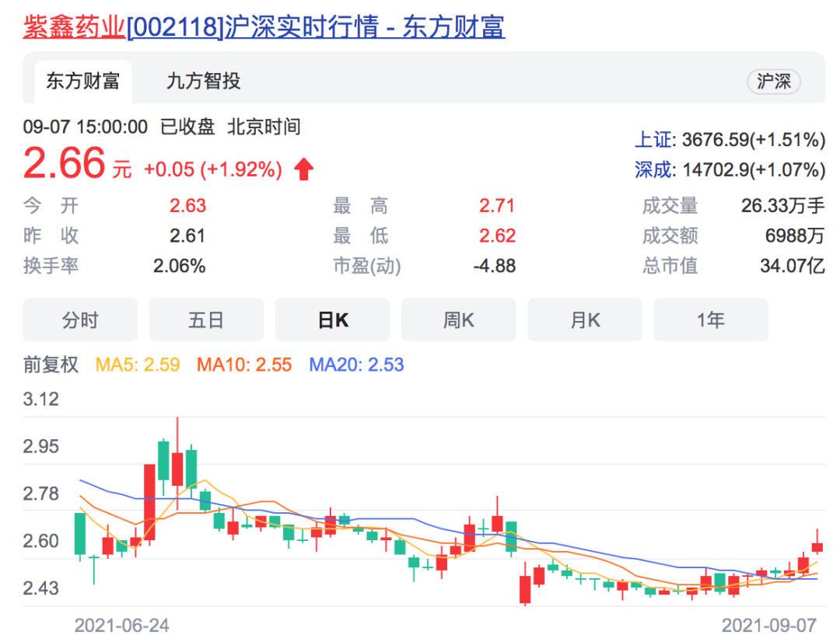Click the MA20 indicator legend
Viewport: 840px width, 642px height.
356,365
